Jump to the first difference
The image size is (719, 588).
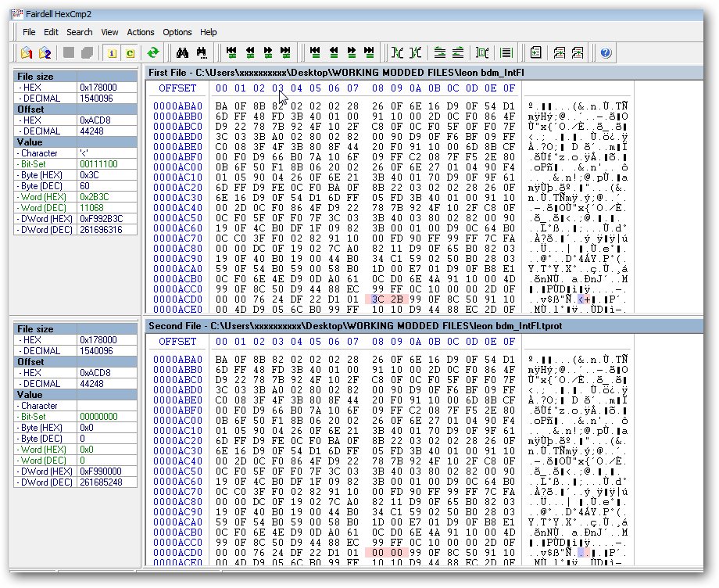tap(231, 52)
